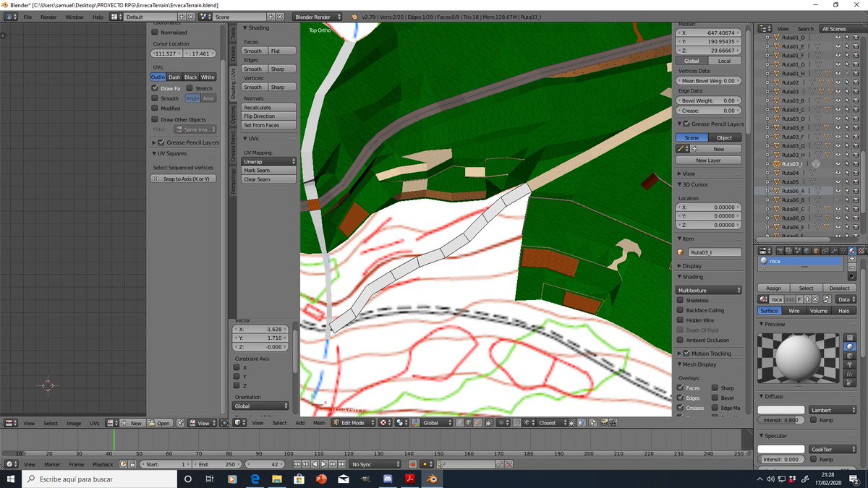Open the Edit Mode selector dropdown
Viewport: 868px width, 488px height.
(352, 422)
